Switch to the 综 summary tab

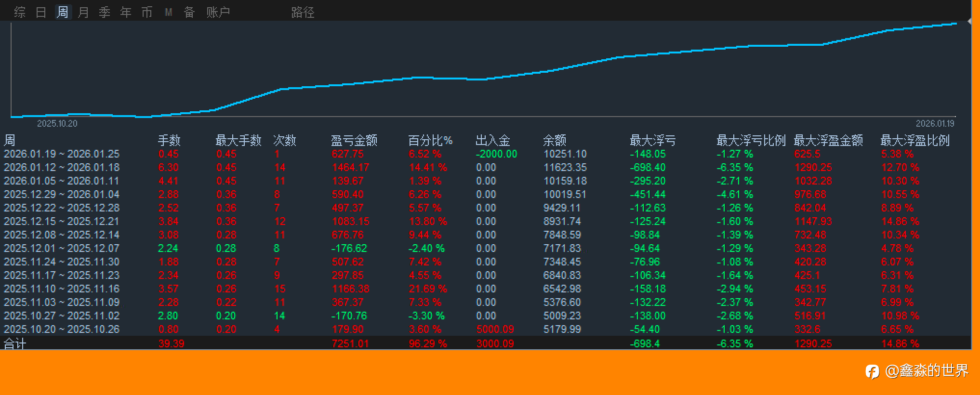tap(20, 12)
